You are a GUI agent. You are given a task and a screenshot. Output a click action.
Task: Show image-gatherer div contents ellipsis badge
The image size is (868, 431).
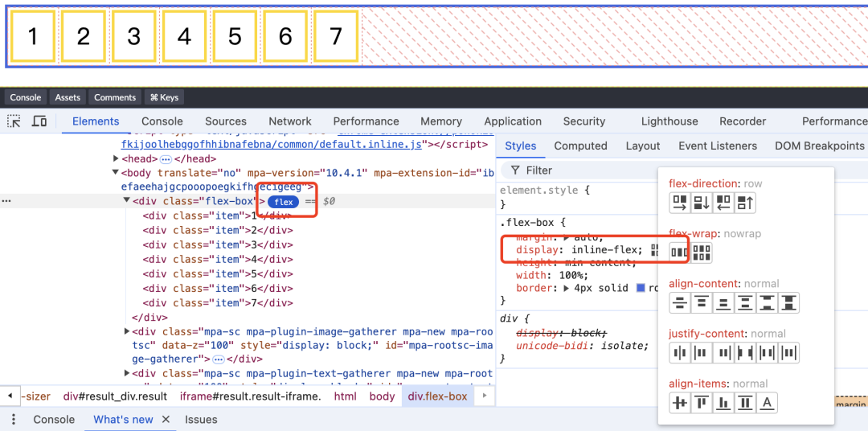[x=217, y=359]
